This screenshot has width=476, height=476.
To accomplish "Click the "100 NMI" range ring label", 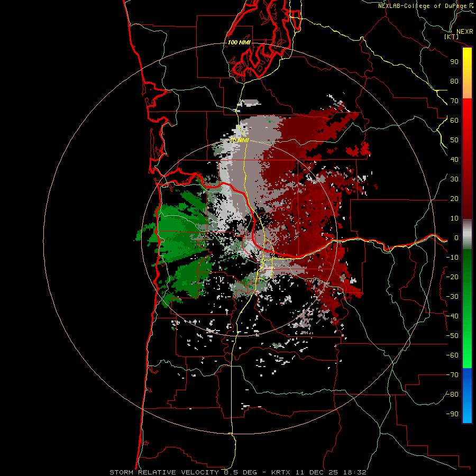I will [x=239, y=42].
